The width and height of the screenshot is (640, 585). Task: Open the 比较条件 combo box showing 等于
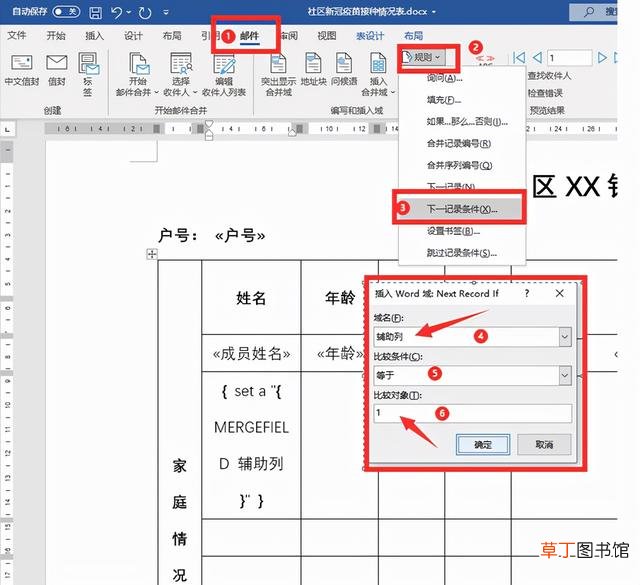click(x=473, y=375)
